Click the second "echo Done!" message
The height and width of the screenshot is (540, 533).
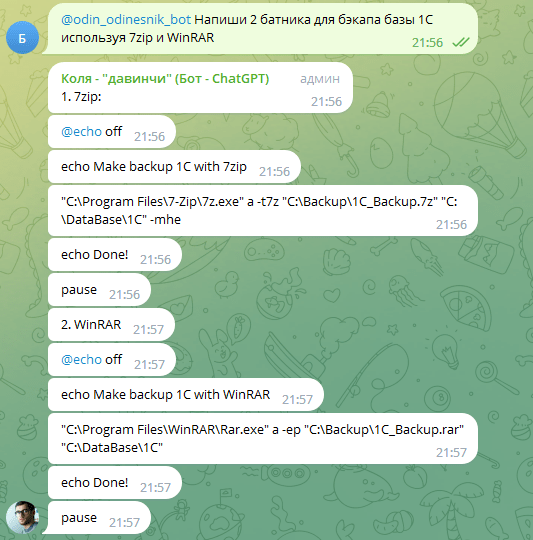point(115,482)
